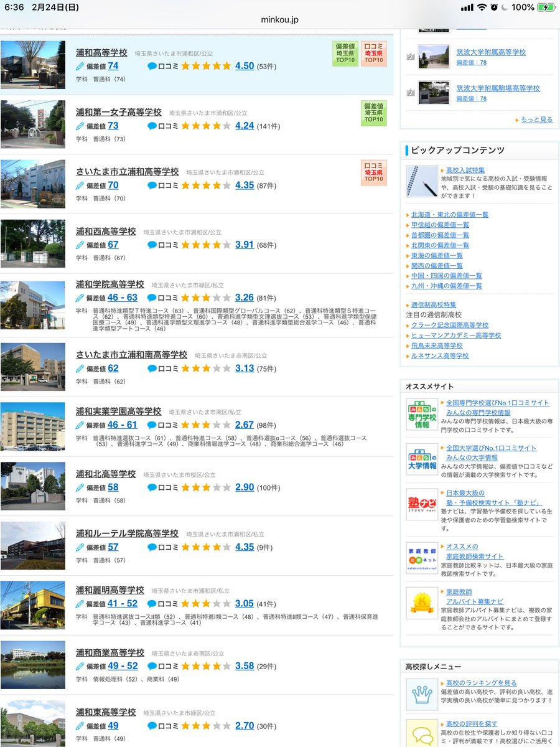The height and width of the screenshot is (747, 560).
Task: Click 口コミ 埼玉県 TOP10 badge for 浦和高等学校
Action: point(374,54)
